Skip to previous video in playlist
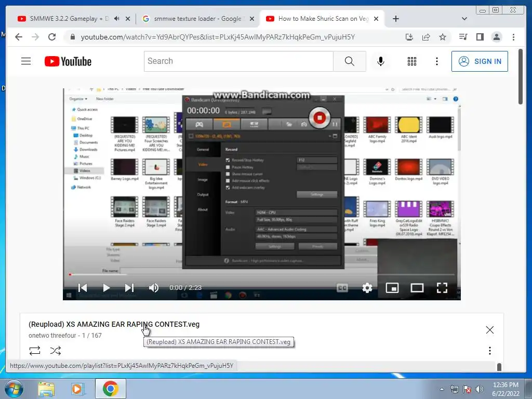 point(83,288)
